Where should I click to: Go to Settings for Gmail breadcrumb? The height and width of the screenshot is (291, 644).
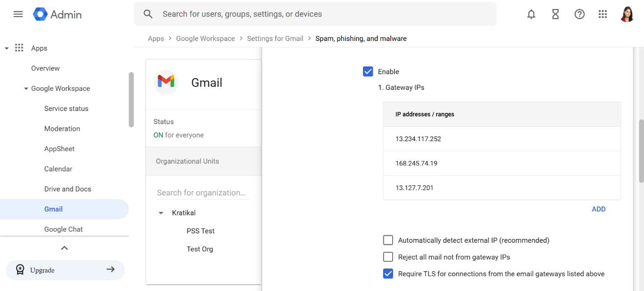(275, 39)
